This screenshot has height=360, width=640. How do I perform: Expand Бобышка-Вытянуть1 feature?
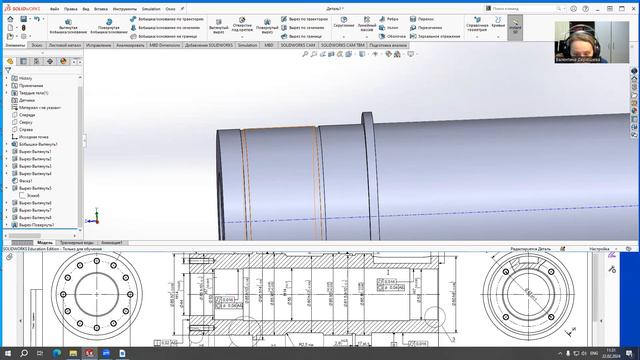click(x=7, y=144)
